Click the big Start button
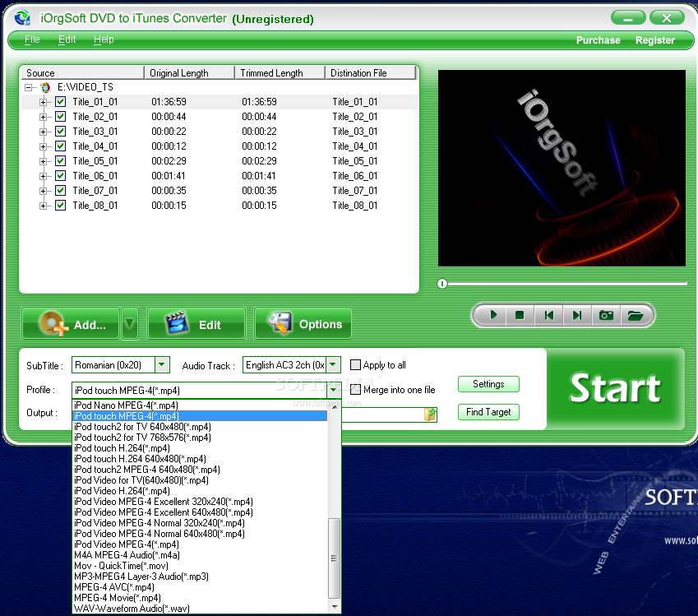This screenshot has height=616, width=698. pyautogui.click(x=615, y=388)
